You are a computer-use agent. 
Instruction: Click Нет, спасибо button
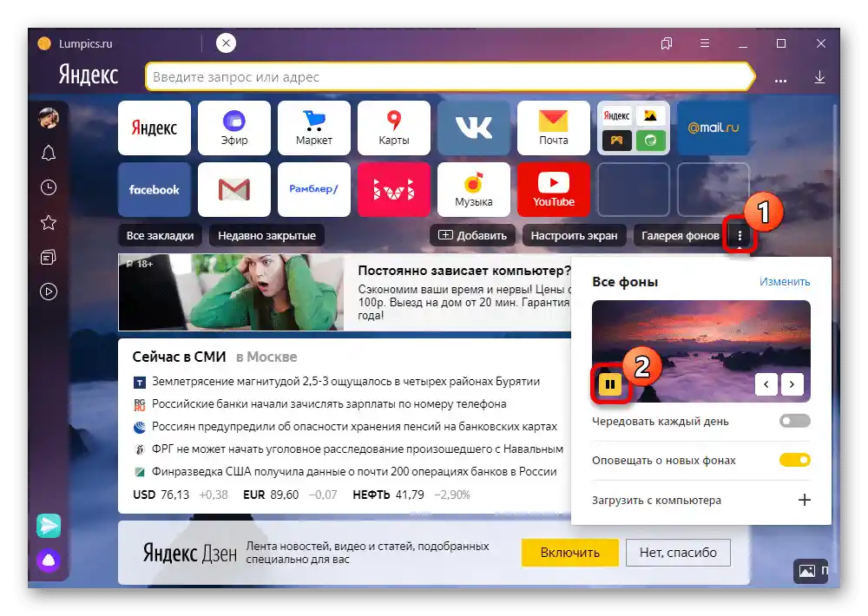(678, 553)
